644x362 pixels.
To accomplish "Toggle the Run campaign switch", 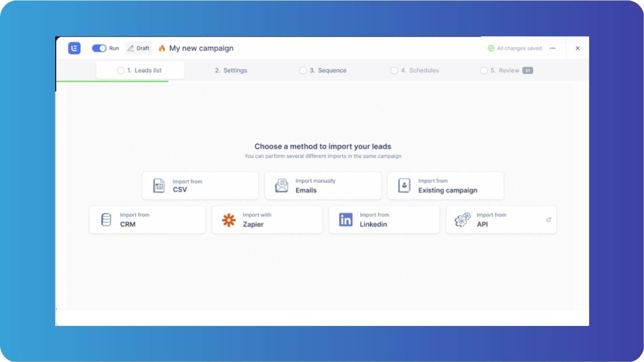I will pos(99,48).
